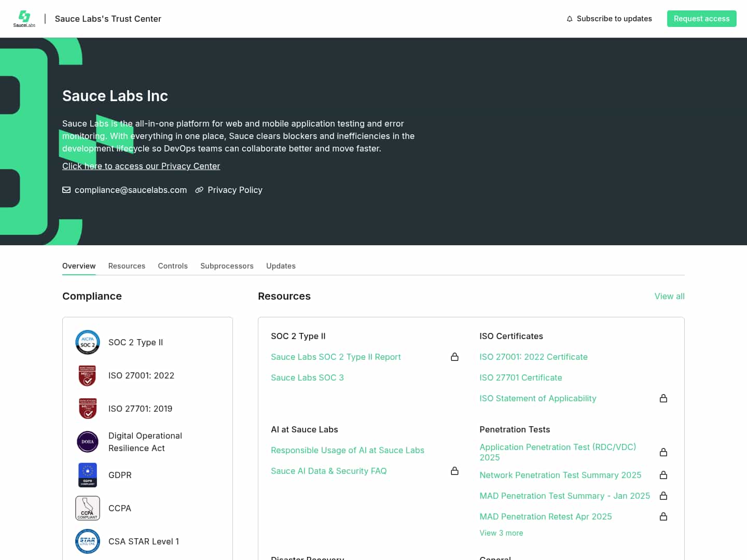Image resolution: width=747 pixels, height=560 pixels.
Task: Click the CSA STAR Level 1 badge
Action: tap(87, 541)
